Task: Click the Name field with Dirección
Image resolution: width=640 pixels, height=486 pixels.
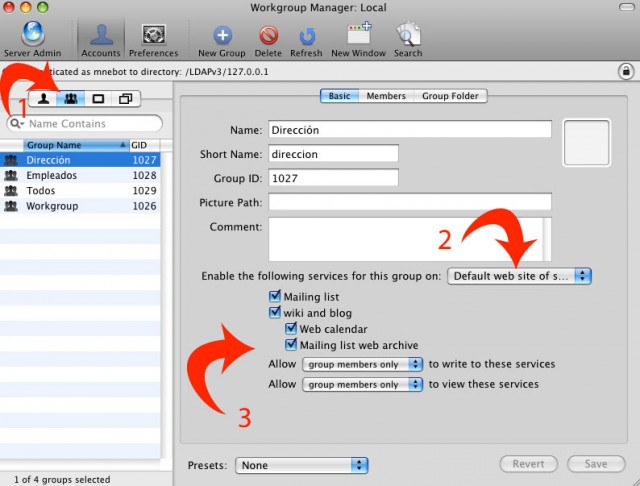Action: [410, 130]
